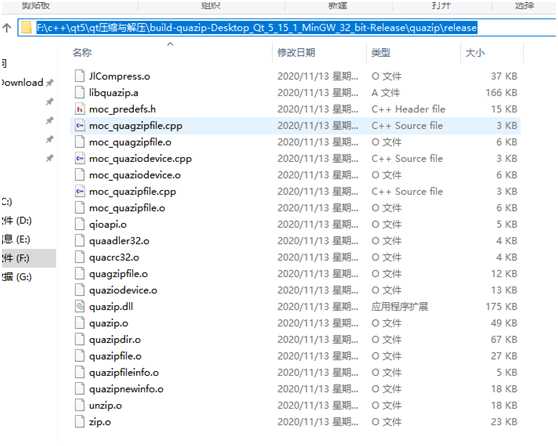558x446 pixels.
Task: Select the JlCompress.o file icon
Action: (80, 76)
